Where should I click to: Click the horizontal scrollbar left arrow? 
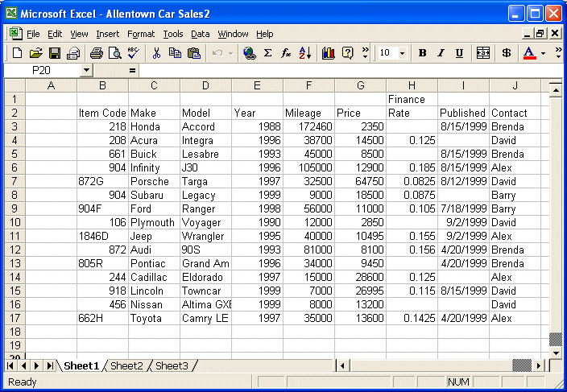(x=342, y=365)
